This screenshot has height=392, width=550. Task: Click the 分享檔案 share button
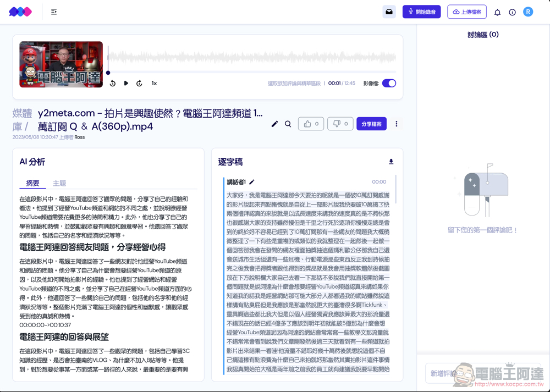point(371,124)
